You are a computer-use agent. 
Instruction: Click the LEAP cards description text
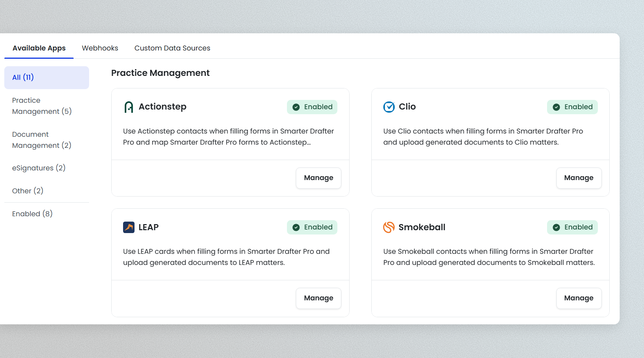click(x=226, y=257)
